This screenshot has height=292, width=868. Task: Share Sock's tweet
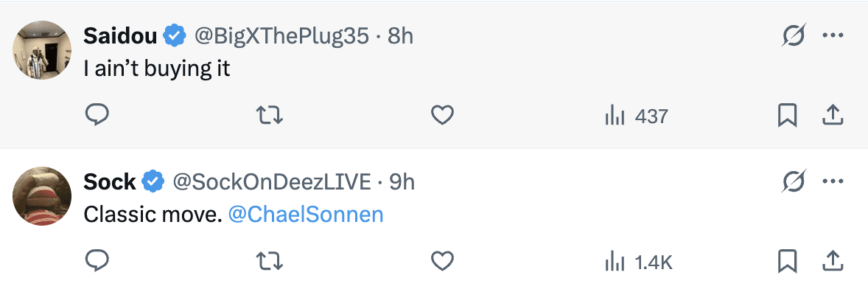coord(833,260)
